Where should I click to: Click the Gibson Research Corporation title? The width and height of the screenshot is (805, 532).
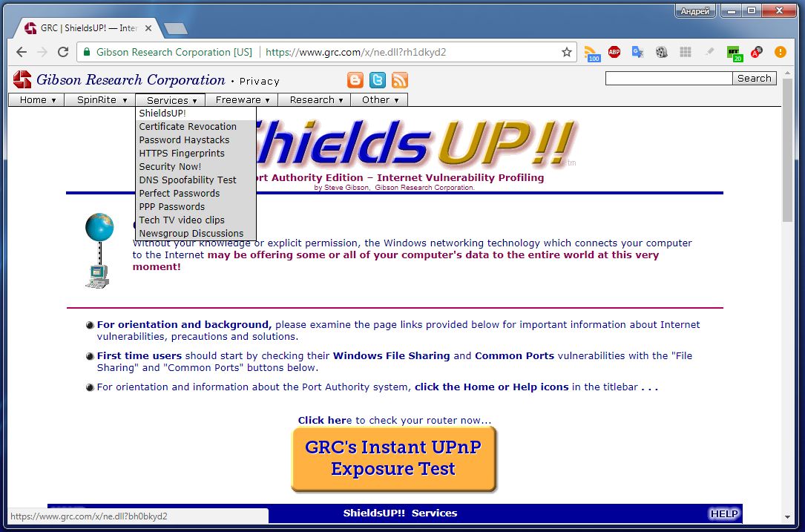(131, 79)
